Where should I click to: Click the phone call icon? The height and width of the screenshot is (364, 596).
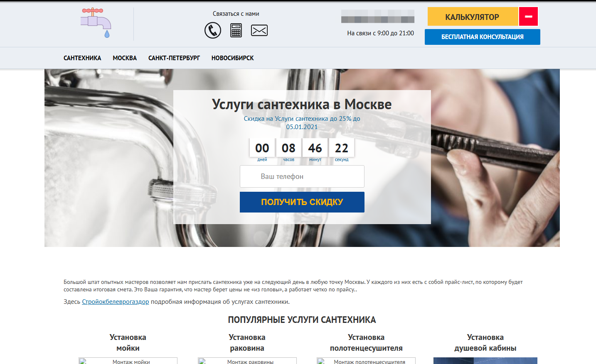click(x=213, y=30)
